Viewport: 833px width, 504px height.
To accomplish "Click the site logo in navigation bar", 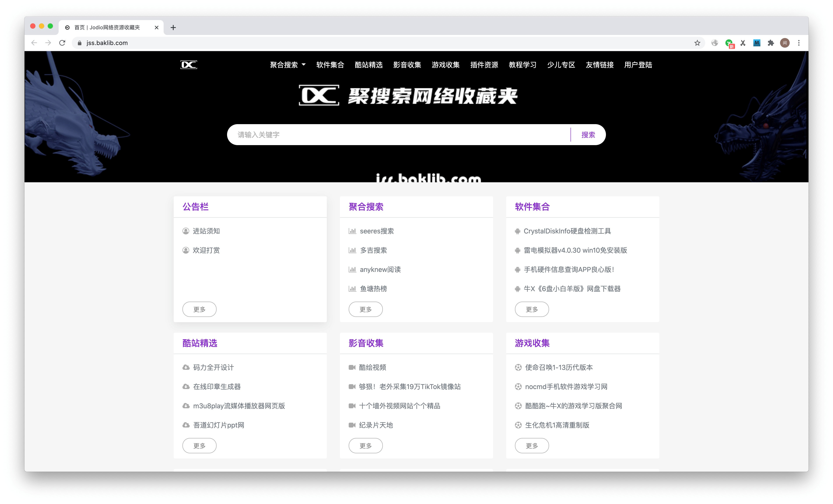I will (189, 64).
